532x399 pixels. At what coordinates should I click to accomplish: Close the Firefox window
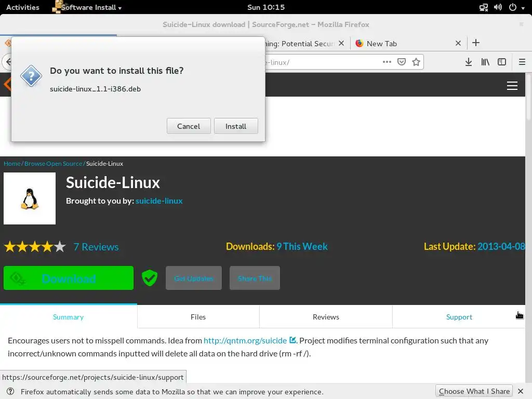click(x=521, y=24)
